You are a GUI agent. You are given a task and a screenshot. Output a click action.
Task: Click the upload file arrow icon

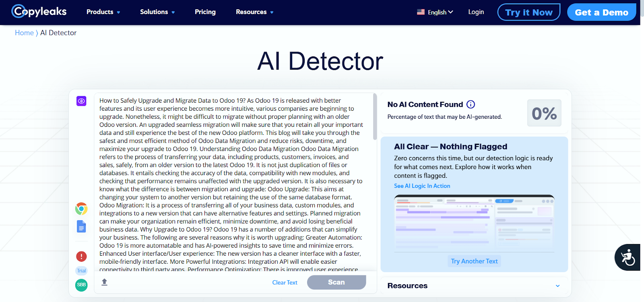[x=104, y=282]
